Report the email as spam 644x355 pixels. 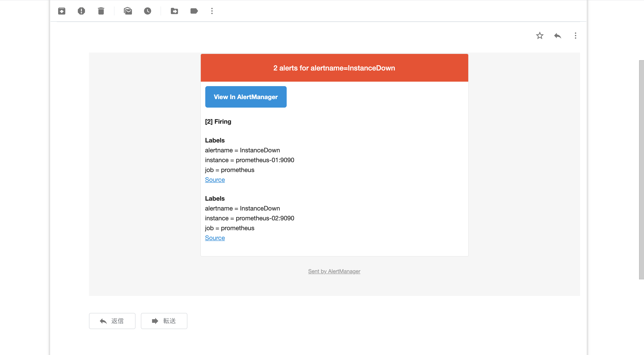(x=81, y=11)
